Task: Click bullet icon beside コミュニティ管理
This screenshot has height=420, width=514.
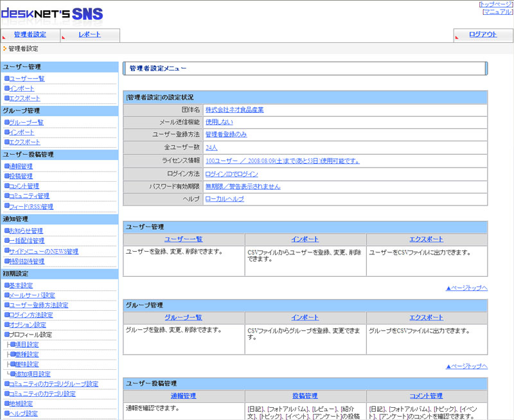Action: coord(6,196)
